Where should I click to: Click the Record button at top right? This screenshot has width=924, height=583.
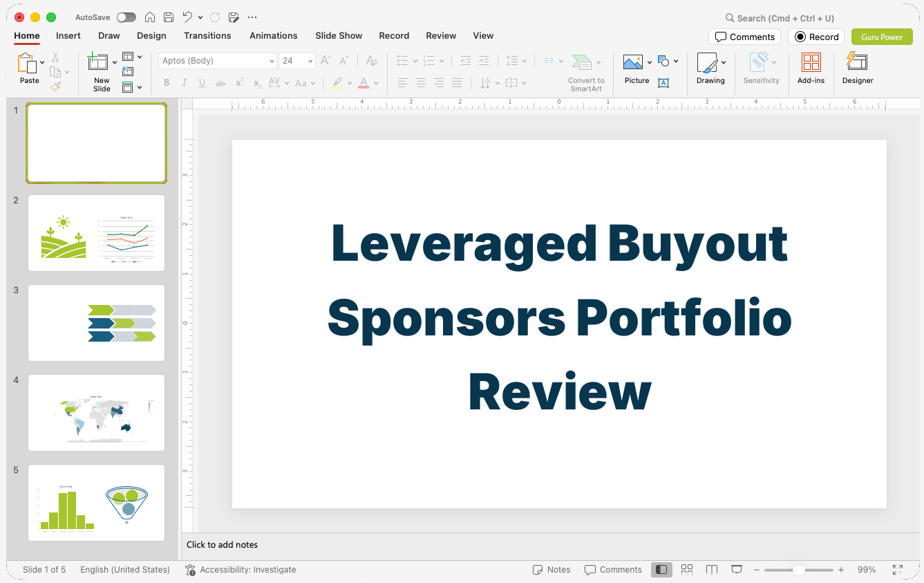click(816, 37)
